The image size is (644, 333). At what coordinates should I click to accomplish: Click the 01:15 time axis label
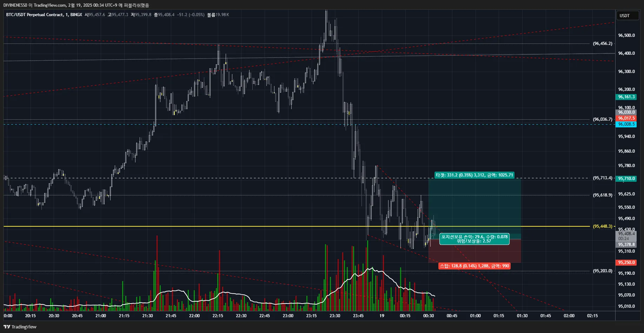tap(499, 316)
